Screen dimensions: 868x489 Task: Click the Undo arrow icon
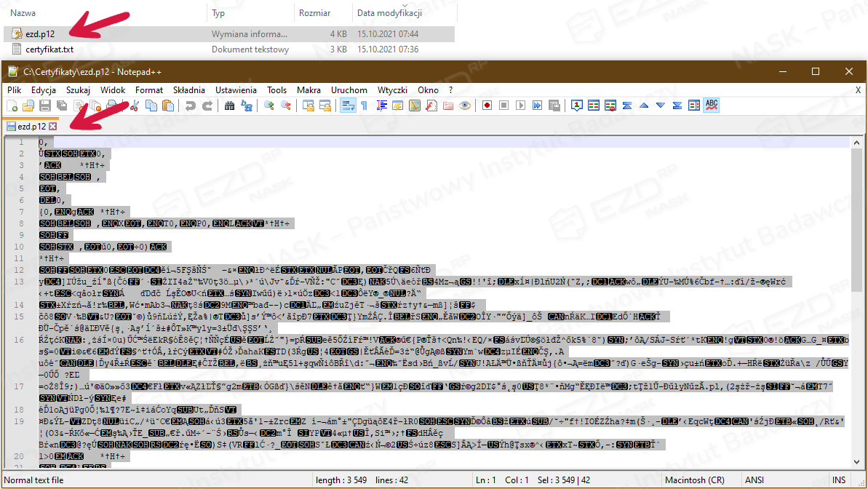point(190,106)
